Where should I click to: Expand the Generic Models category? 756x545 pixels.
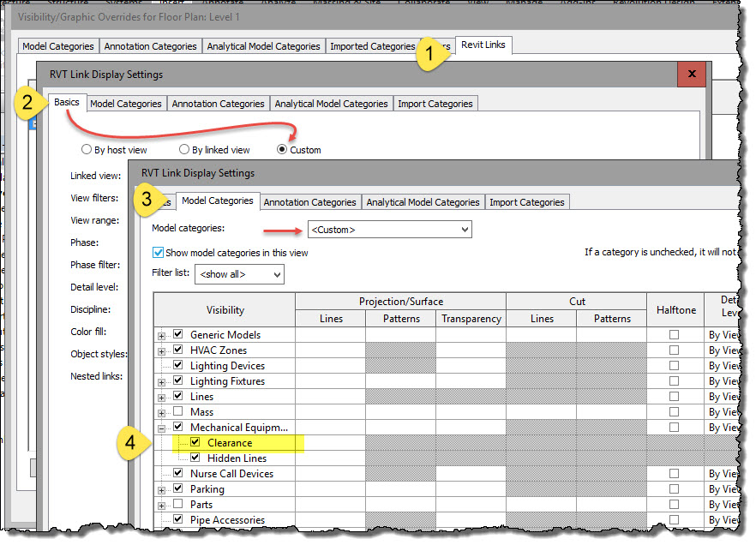click(161, 335)
